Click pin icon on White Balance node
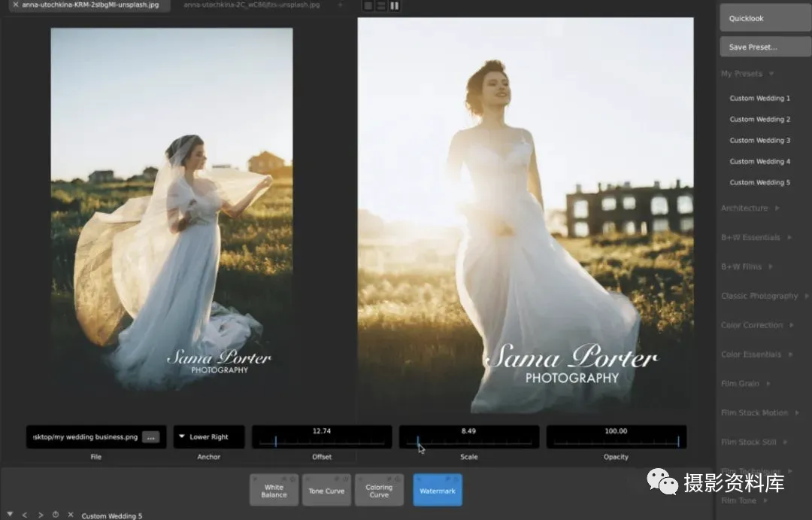Image resolution: width=812 pixels, height=520 pixels. tap(284, 479)
